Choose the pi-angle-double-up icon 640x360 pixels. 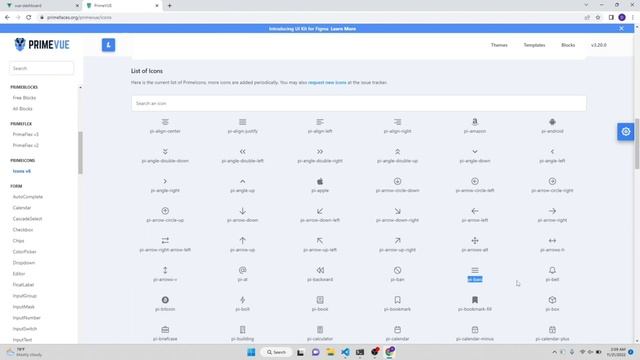[x=398, y=152]
